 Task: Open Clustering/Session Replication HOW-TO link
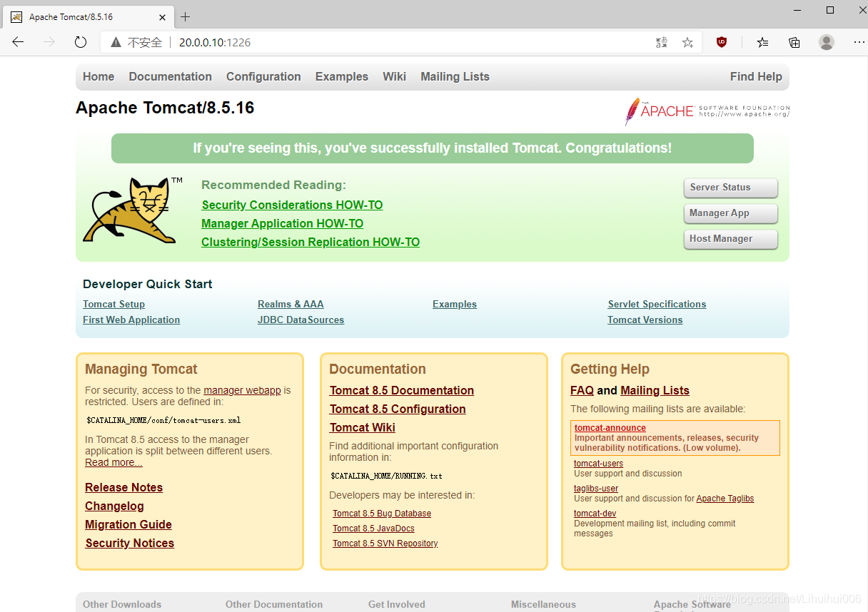pos(311,242)
